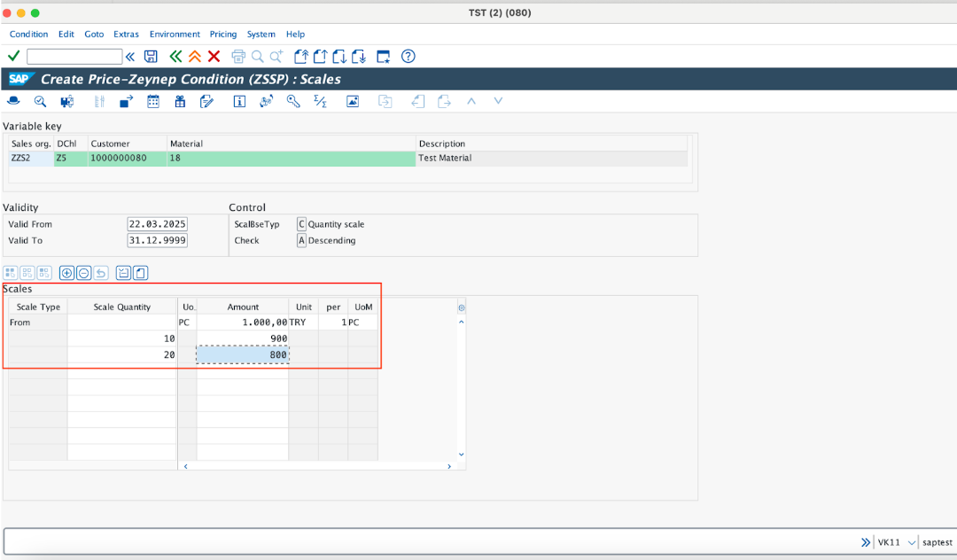Click the Find magnifier icon

[258, 57]
